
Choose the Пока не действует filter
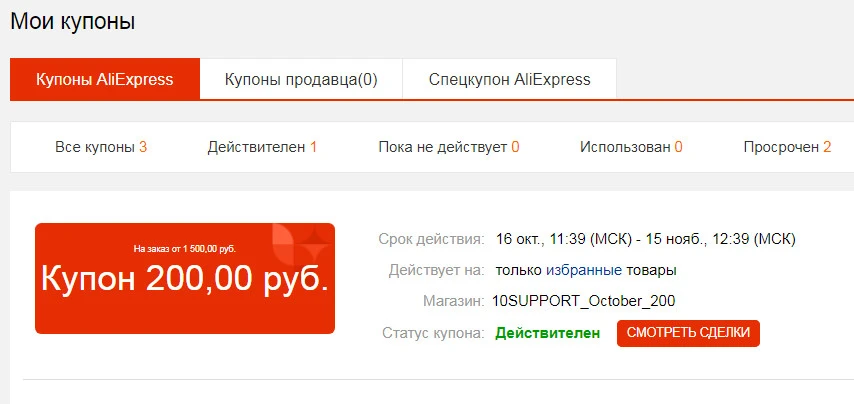coord(449,147)
